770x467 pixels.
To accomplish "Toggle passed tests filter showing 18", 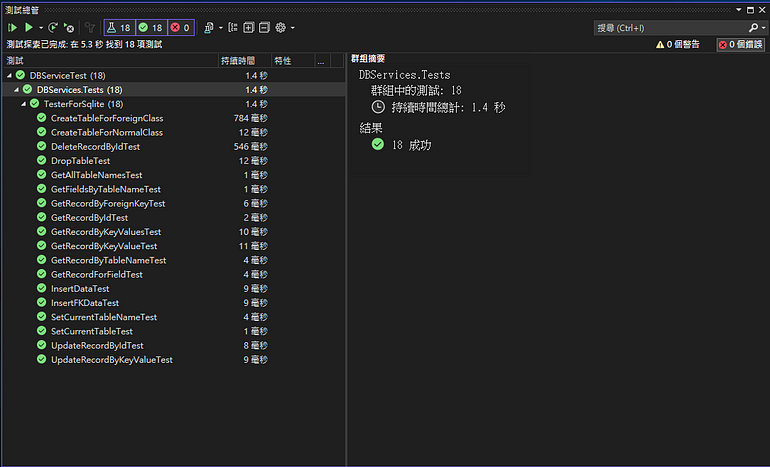I will (151, 28).
